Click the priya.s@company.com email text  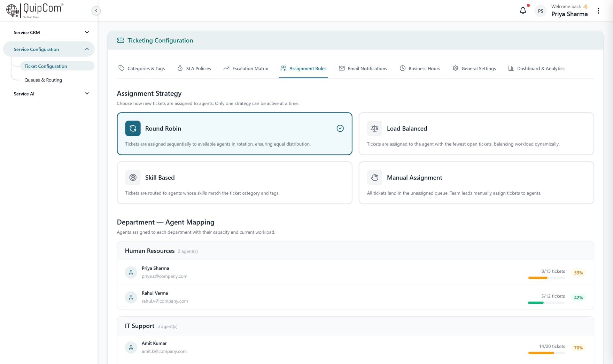164,276
